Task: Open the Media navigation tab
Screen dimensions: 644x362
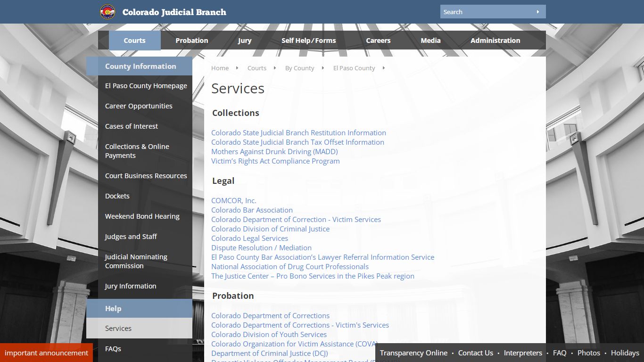Action: [x=430, y=41]
